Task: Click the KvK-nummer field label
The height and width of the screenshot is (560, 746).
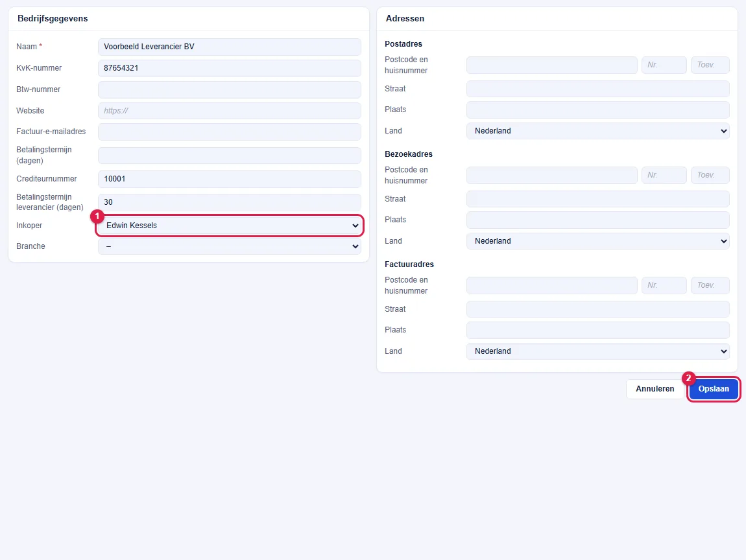Action: point(39,68)
